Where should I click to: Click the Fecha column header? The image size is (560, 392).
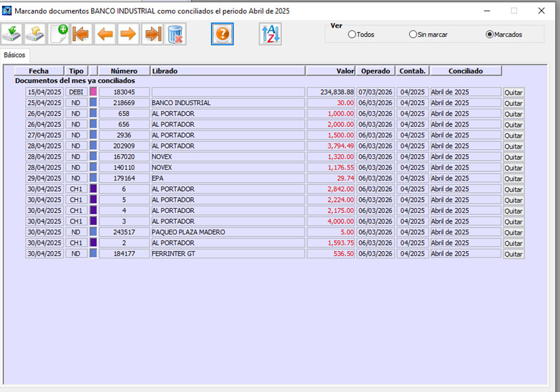pyautogui.click(x=38, y=71)
